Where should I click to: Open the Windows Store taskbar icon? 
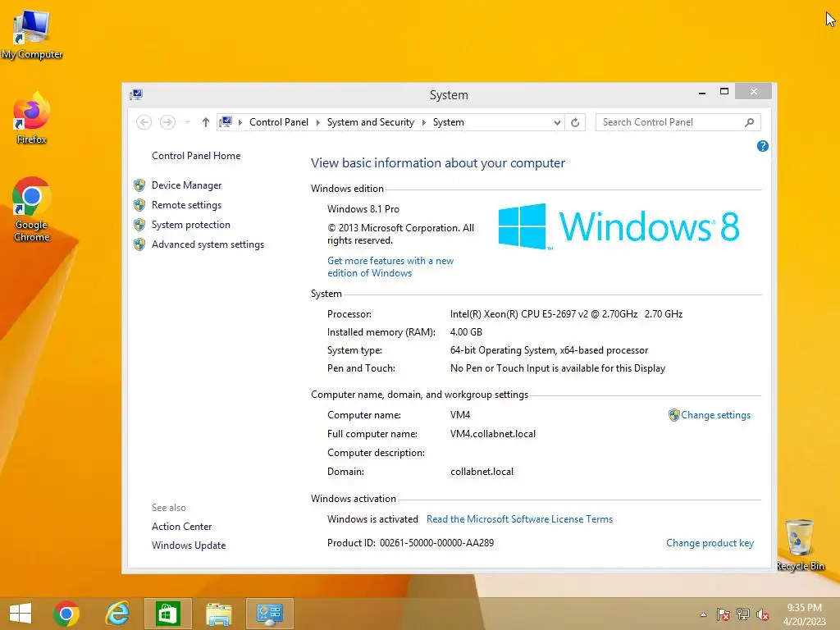[x=167, y=614]
